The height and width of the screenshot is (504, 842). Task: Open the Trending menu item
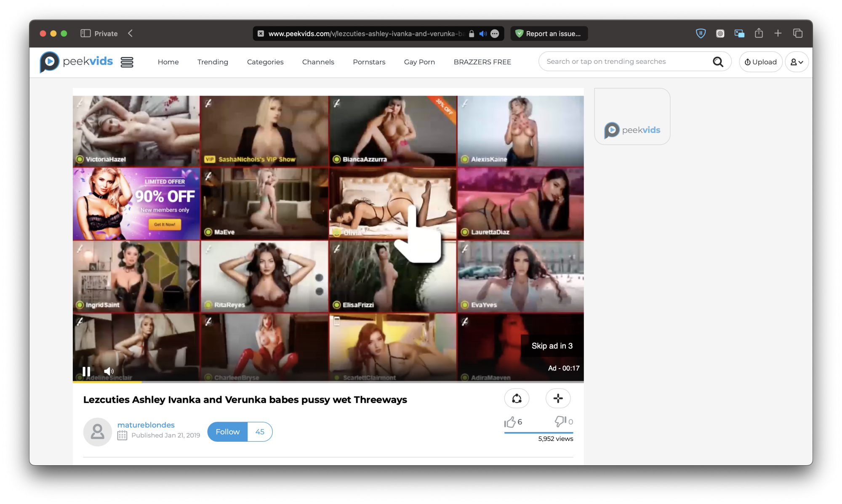(213, 62)
